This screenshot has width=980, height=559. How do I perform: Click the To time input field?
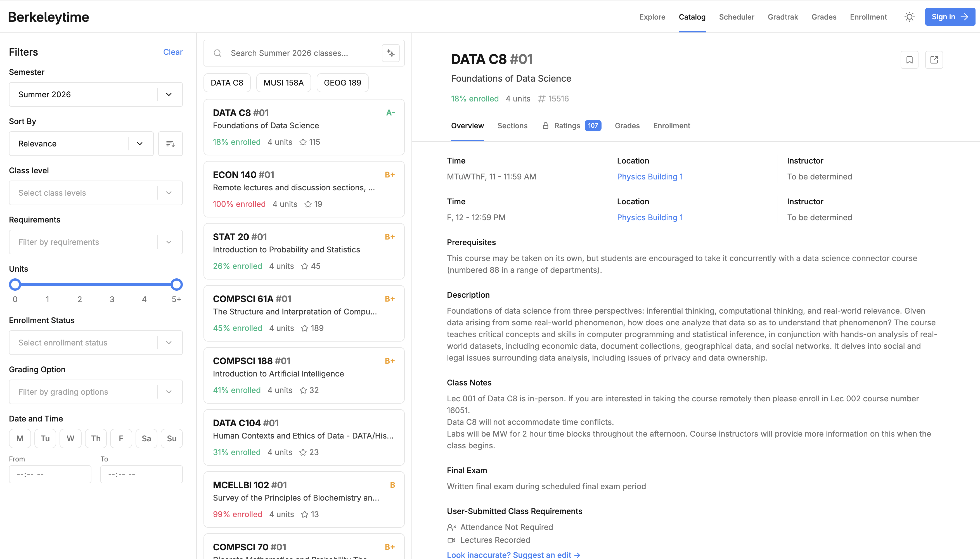(x=142, y=475)
